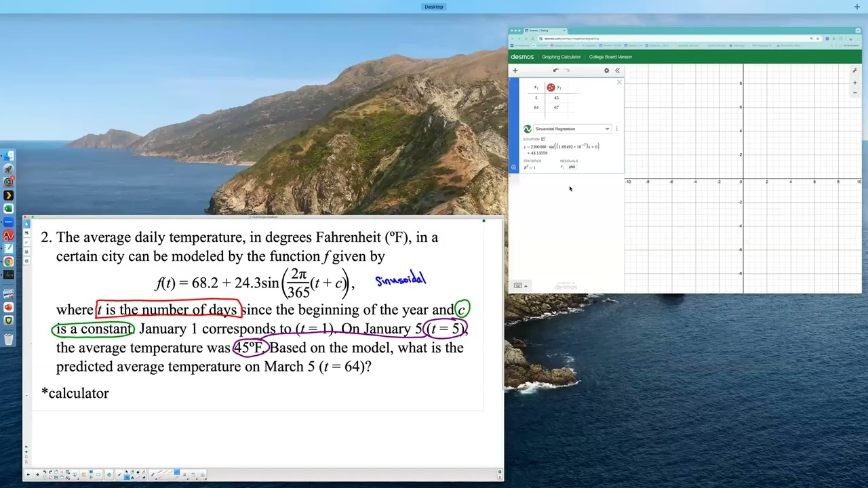Viewport: 868px width, 488px height.
Task: Open Page Sorter tab in Notebook sidebar
Action: tap(26, 224)
